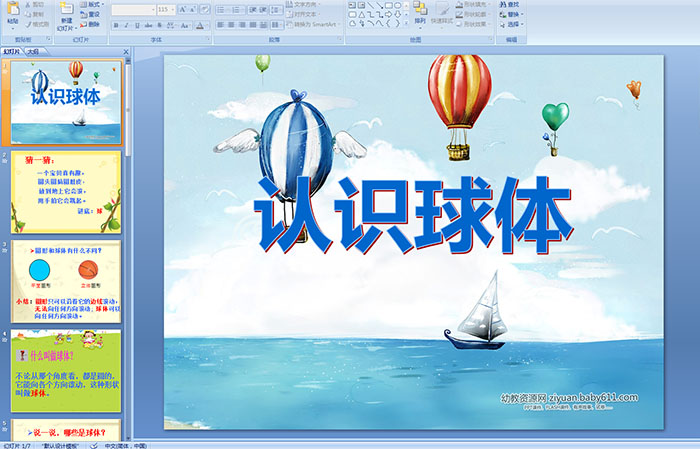Click the Bullets list icon
The height and width of the screenshot is (449, 700).
pos(223,10)
